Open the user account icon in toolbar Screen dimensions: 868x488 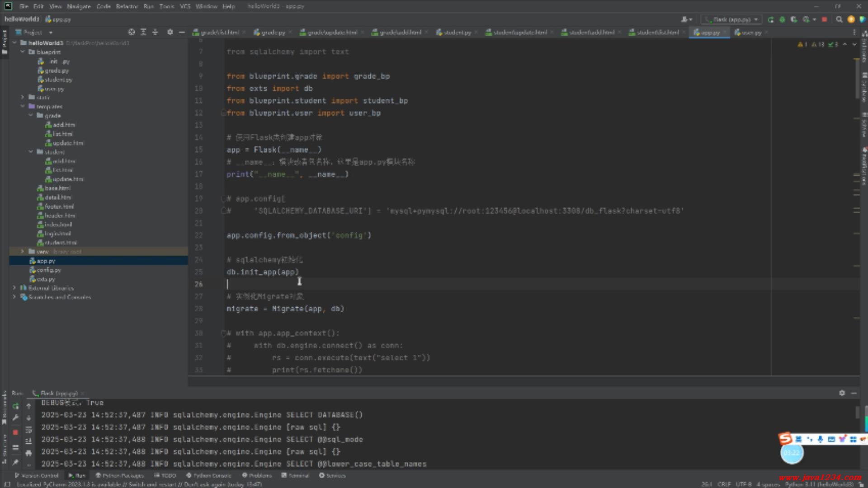686,19
